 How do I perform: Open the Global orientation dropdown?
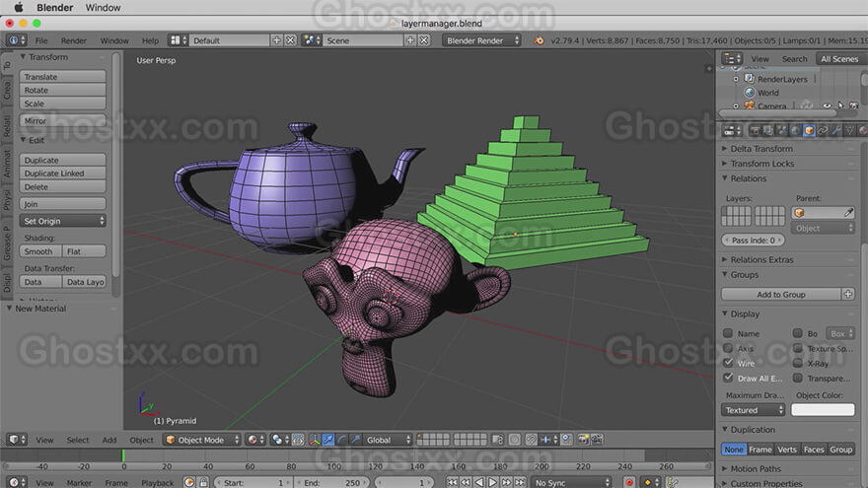389,440
